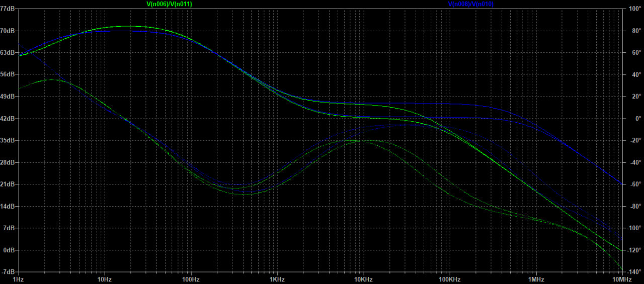Click the 100KHz frequency axis label
644x284 pixels.
[x=449, y=279]
